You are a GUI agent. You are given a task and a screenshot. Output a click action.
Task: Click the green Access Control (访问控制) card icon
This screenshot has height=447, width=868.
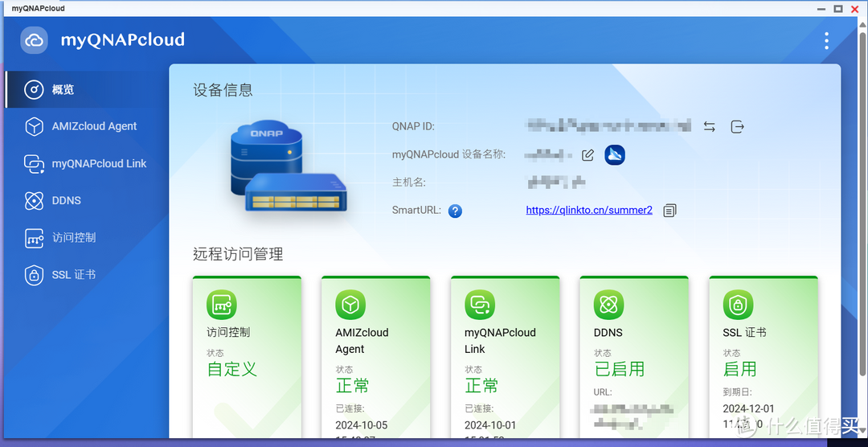[222, 304]
